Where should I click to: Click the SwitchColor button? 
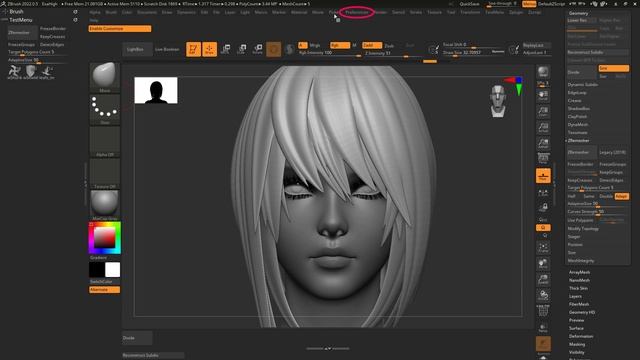tap(104, 282)
